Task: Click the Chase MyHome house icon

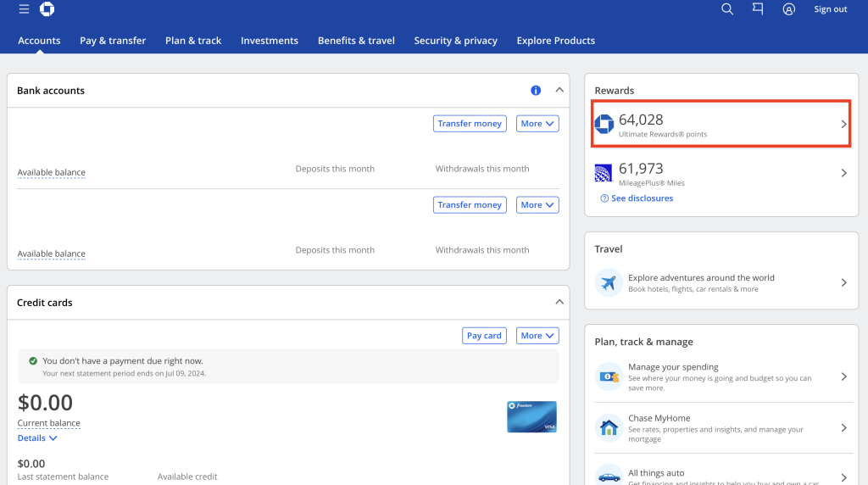Action: point(609,427)
